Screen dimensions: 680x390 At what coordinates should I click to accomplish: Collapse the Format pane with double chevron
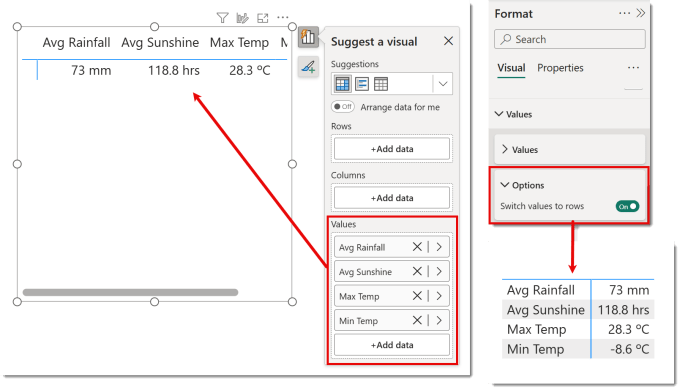[x=641, y=13]
